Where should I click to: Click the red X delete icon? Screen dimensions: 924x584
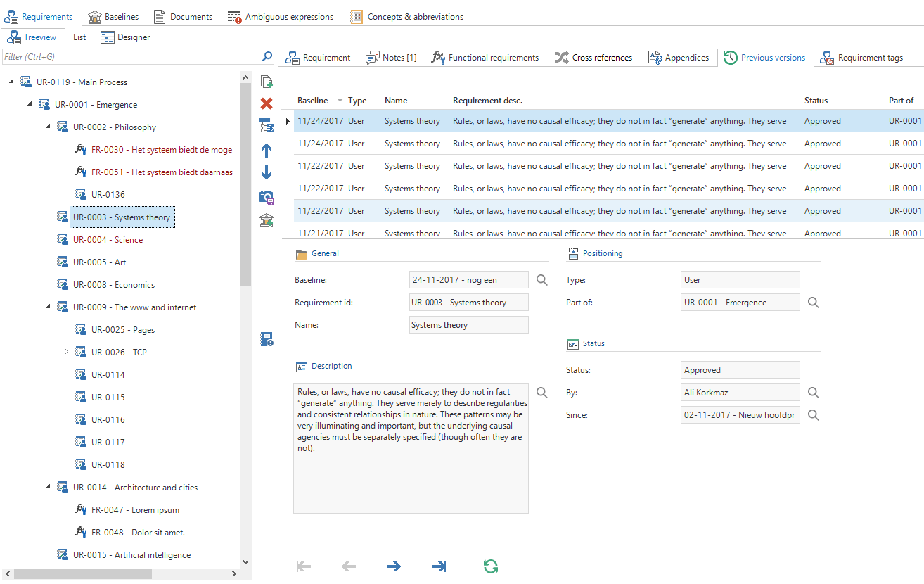tap(267, 104)
